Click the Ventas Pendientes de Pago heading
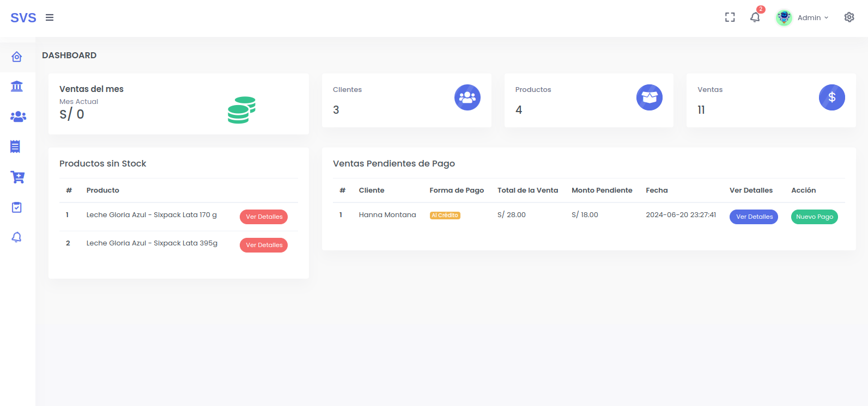The width and height of the screenshot is (868, 406). [x=394, y=163]
